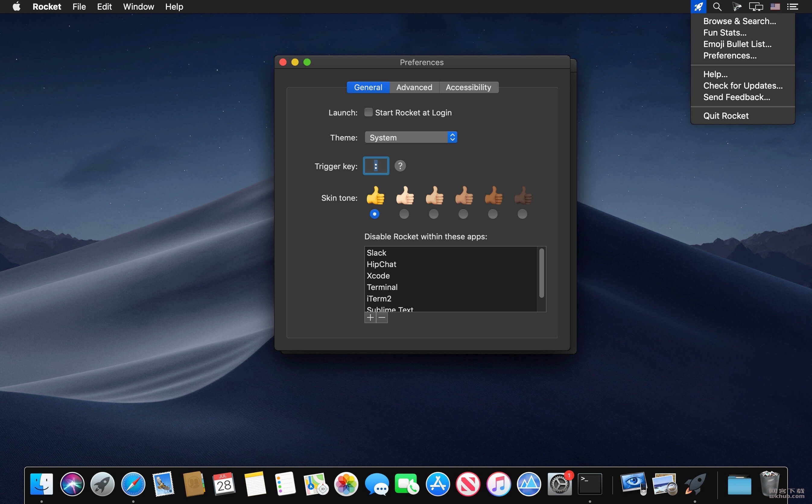Select Slack in the disabled apps list
This screenshot has height=504, width=812.
click(x=451, y=253)
